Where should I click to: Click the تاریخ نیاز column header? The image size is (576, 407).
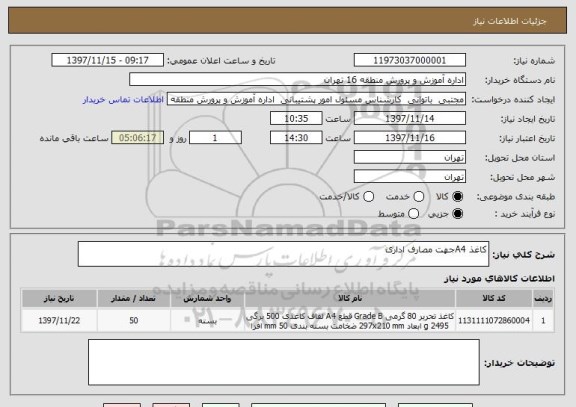(59, 298)
